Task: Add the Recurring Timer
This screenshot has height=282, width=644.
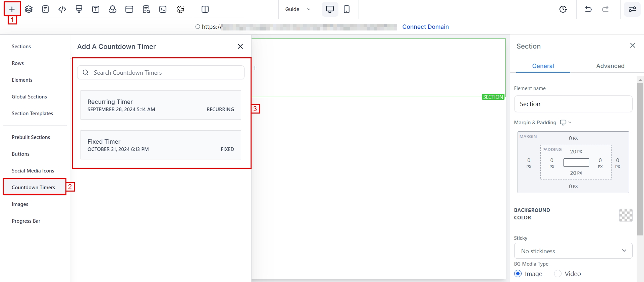Action: (161, 105)
